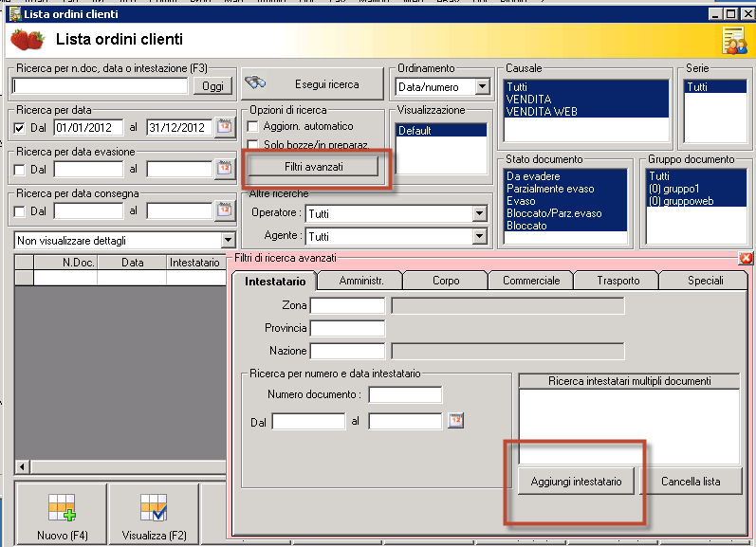This screenshot has height=547, width=756.
Task: Click data evasione start date field
Action: tap(88, 169)
